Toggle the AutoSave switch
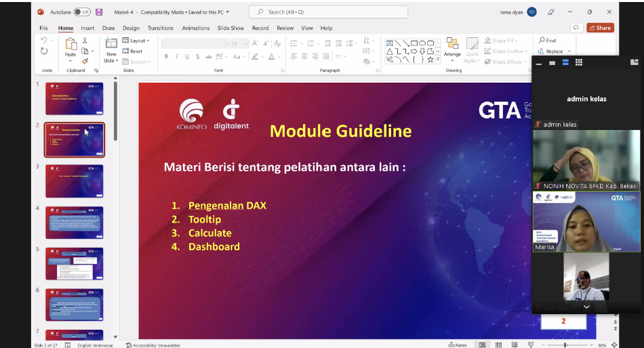Screen dimensions: 644x348 tap(82, 12)
